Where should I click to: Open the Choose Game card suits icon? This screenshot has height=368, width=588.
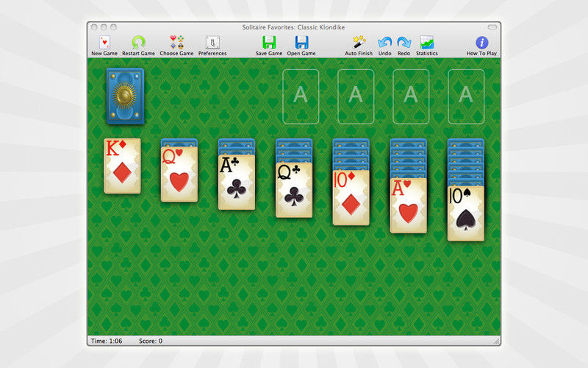point(176,43)
